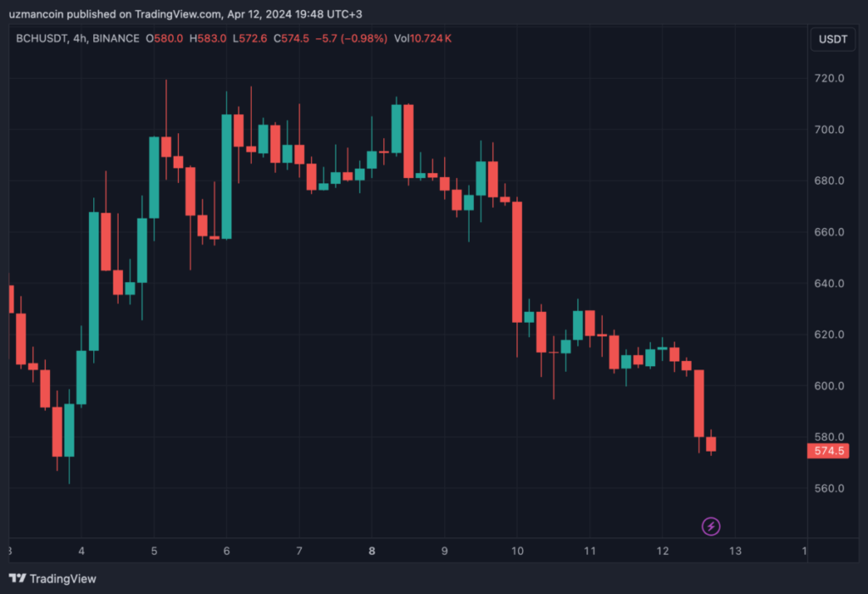The height and width of the screenshot is (594, 868).
Task: Click date 13 on the time axis
Action: [x=735, y=551]
